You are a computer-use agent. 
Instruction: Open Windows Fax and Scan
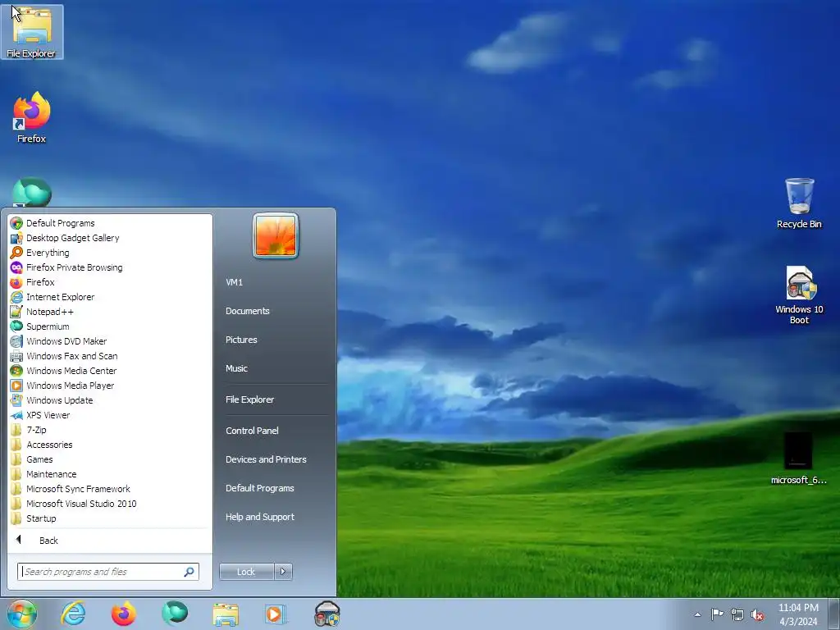click(x=110, y=356)
